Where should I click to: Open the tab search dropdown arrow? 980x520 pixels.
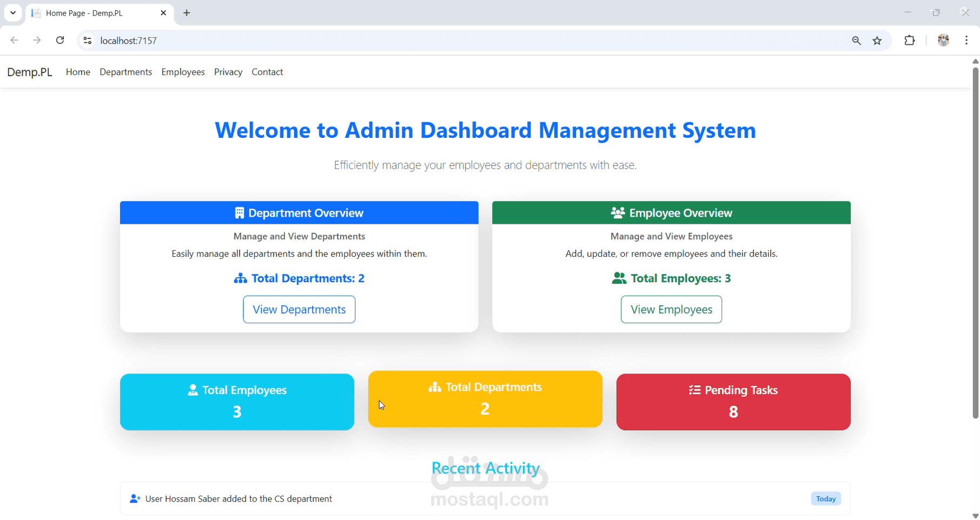coord(13,13)
